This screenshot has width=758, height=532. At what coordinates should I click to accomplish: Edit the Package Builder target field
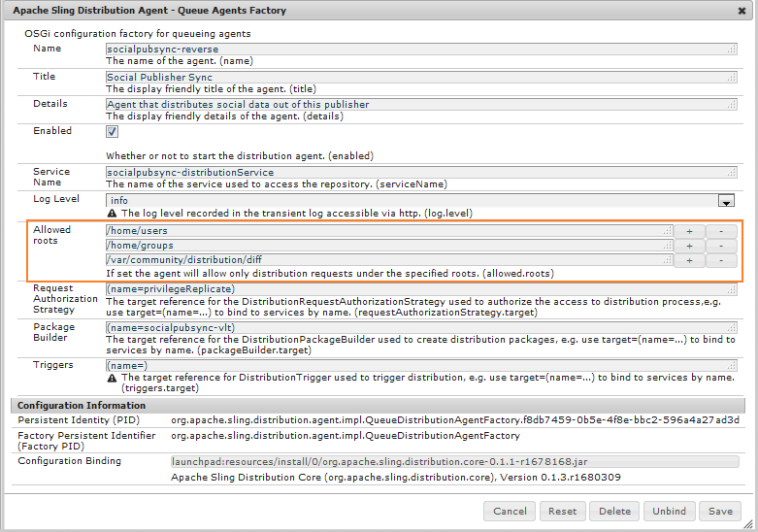click(x=421, y=327)
